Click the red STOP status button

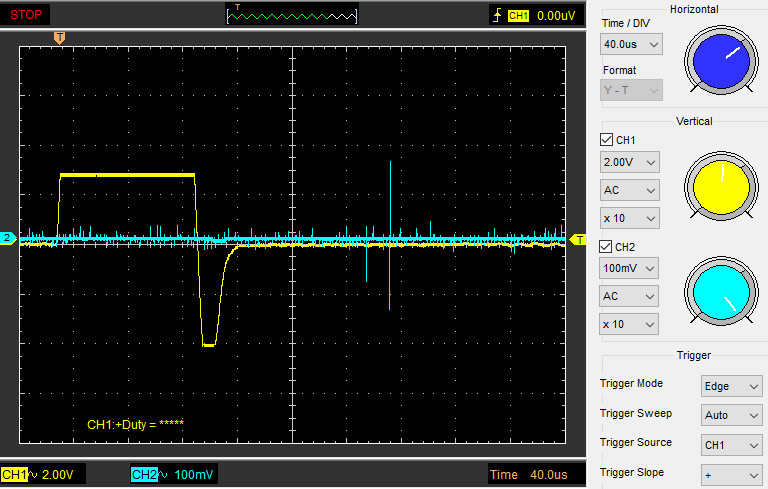coord(26,15)
